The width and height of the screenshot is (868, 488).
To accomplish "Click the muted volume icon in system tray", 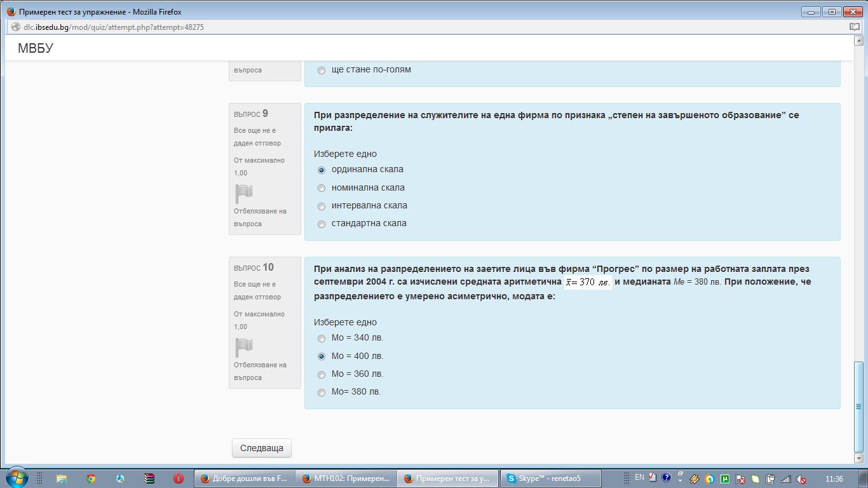I will click(802, 479).
